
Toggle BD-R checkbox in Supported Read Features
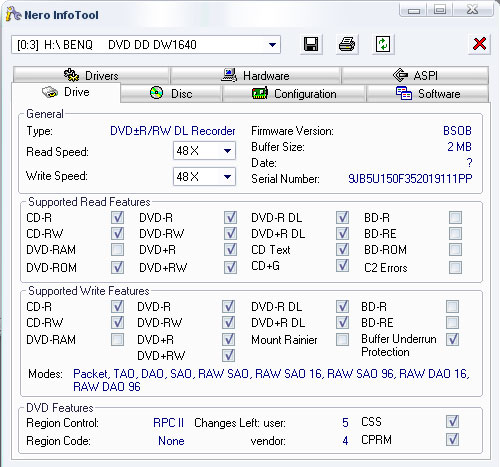(455, 218)
